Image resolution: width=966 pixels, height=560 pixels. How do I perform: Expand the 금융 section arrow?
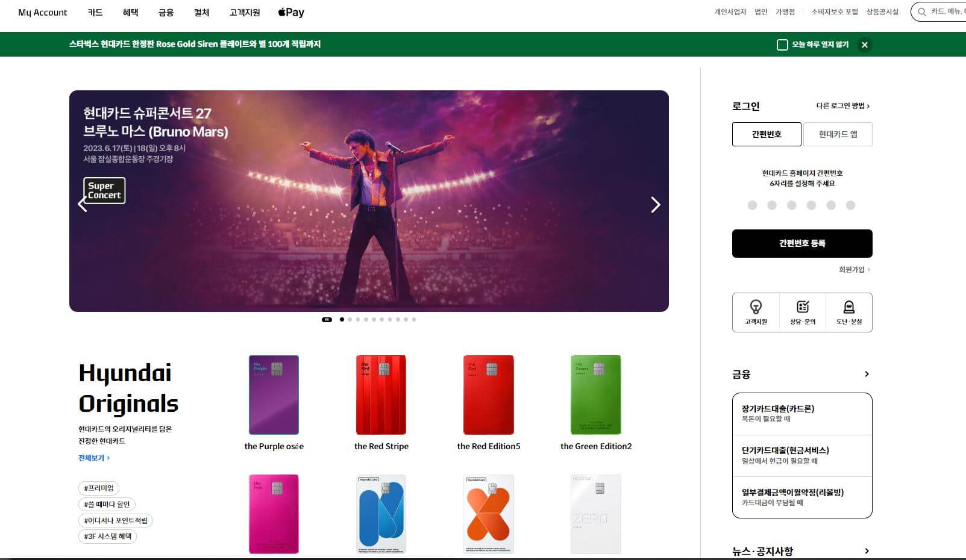tap(867, 374)
